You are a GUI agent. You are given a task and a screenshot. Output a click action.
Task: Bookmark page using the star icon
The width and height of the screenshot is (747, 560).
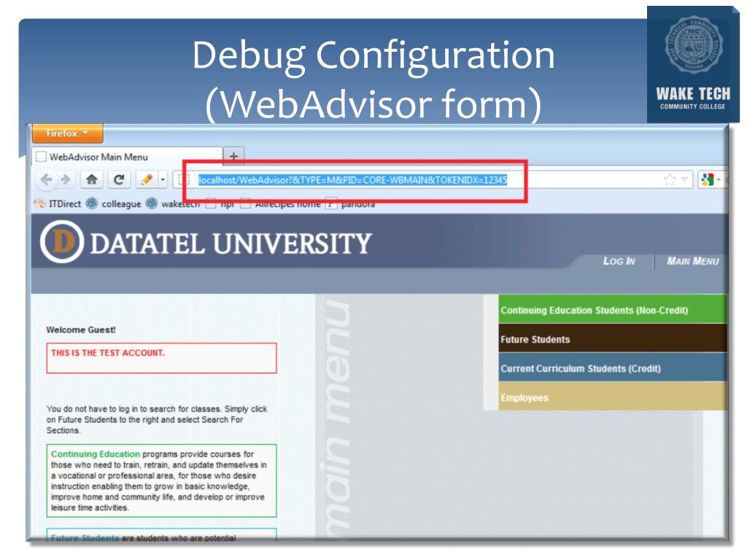(670, 179)
